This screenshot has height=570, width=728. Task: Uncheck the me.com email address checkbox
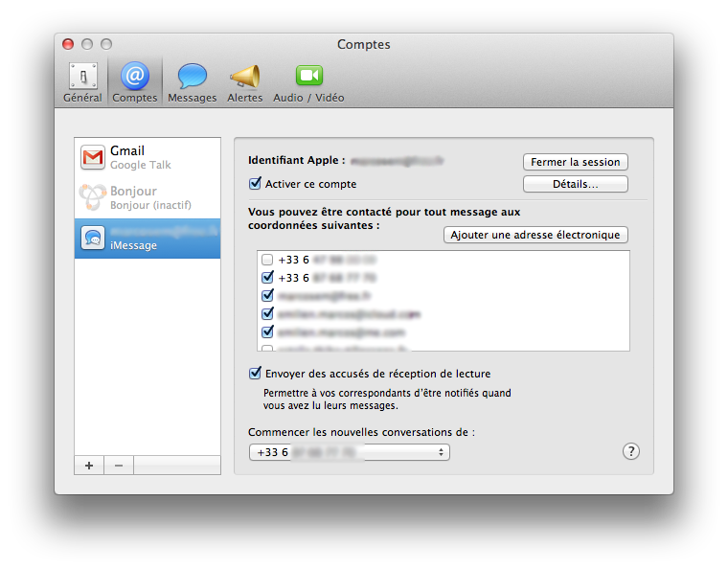tap(267, 331)
